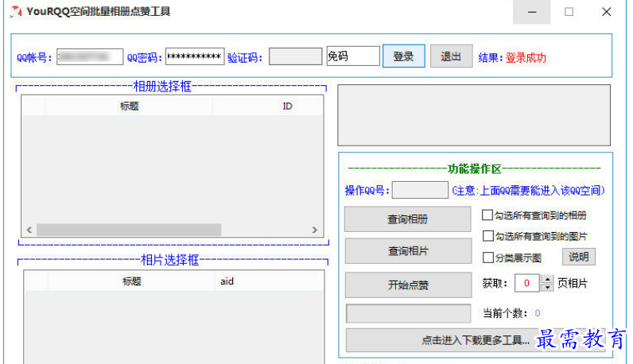
Task: Click the 登录成功 result text
Action: (x=526, y=58)
